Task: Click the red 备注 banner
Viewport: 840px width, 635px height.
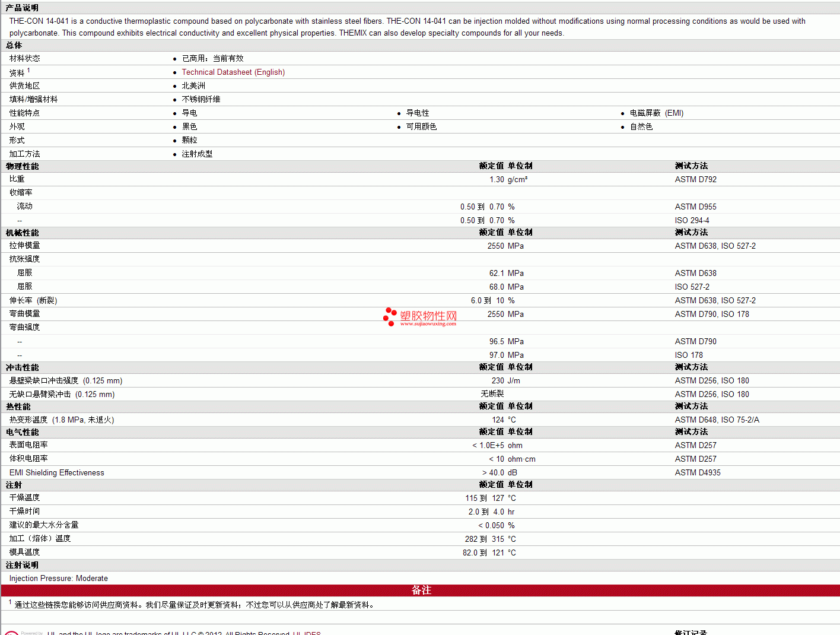Action: click(x=421, y=590)
